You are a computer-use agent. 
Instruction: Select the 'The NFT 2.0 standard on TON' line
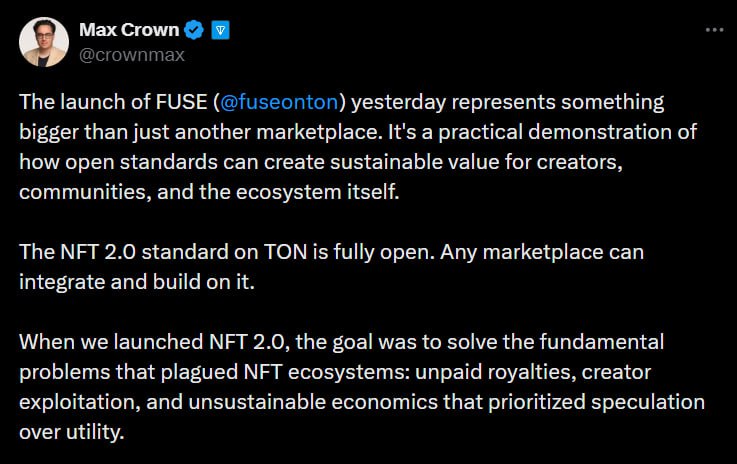[x=331, y=252]
